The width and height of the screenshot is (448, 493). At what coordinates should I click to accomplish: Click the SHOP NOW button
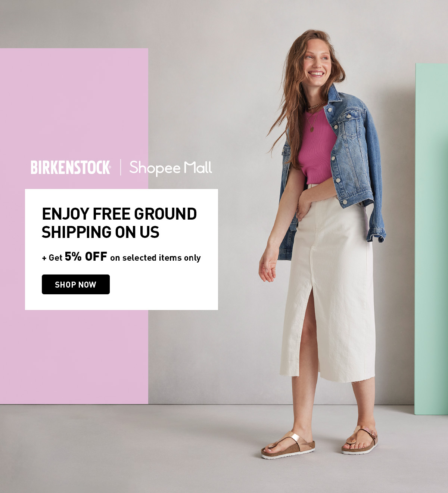76,284
